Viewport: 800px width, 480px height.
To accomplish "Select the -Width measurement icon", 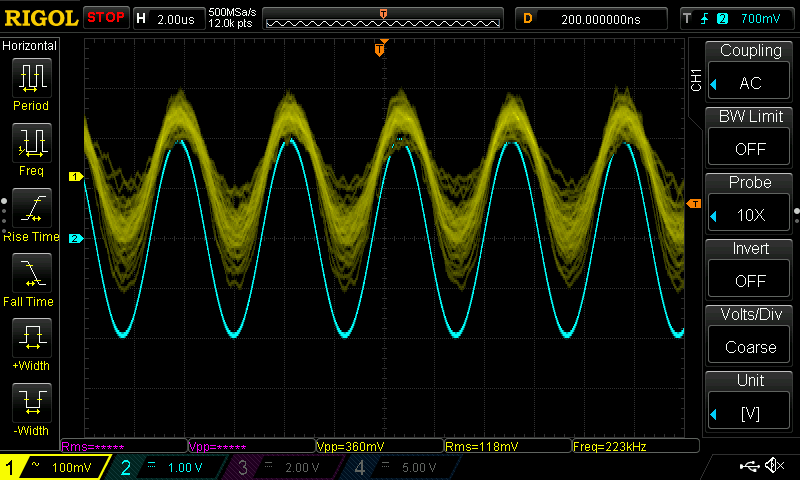I will pos(32,402).
